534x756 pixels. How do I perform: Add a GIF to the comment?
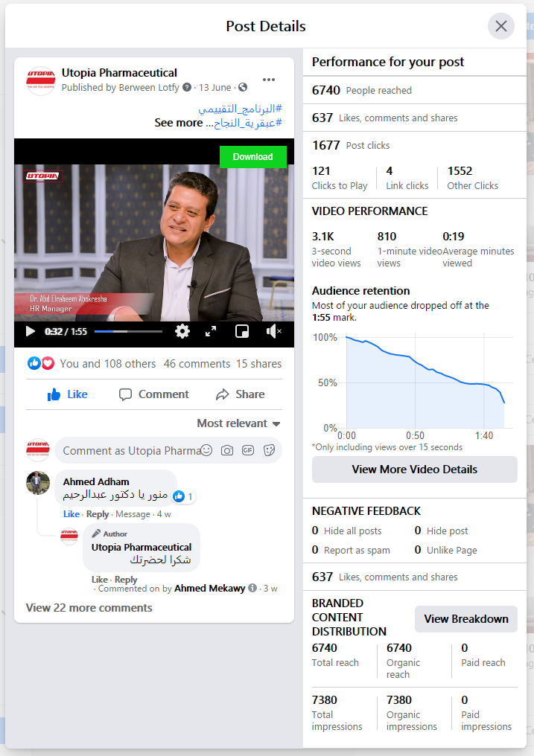(x=248, y=450)
